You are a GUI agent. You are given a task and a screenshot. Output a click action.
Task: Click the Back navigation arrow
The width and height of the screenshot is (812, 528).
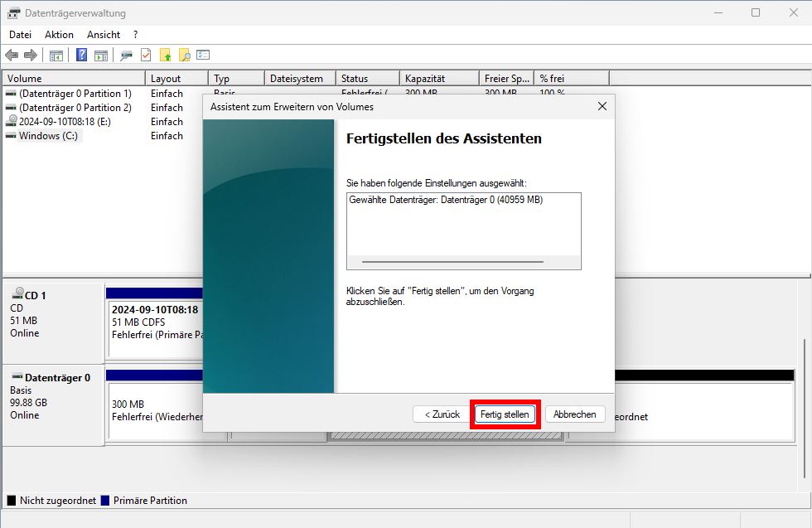(12, 55)
